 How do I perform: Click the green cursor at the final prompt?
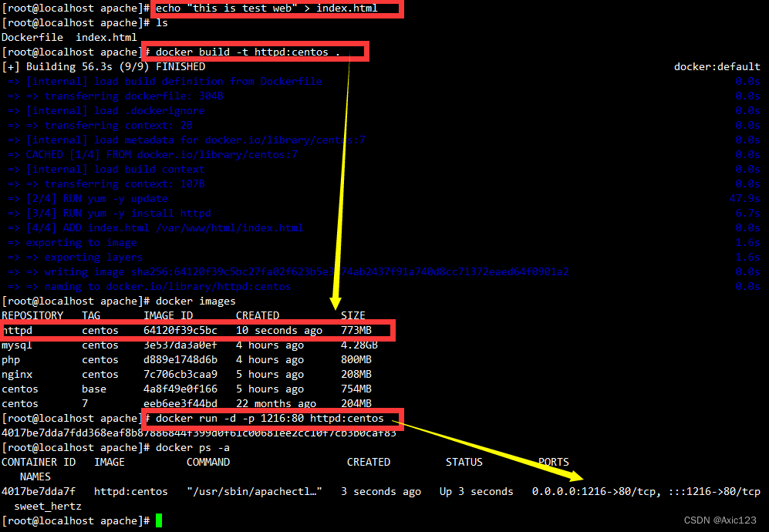click(x=159, y=520)
